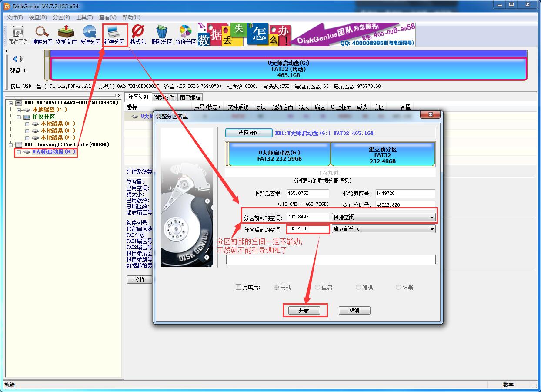Open the 帮助(H) menu

pos(131,17)
